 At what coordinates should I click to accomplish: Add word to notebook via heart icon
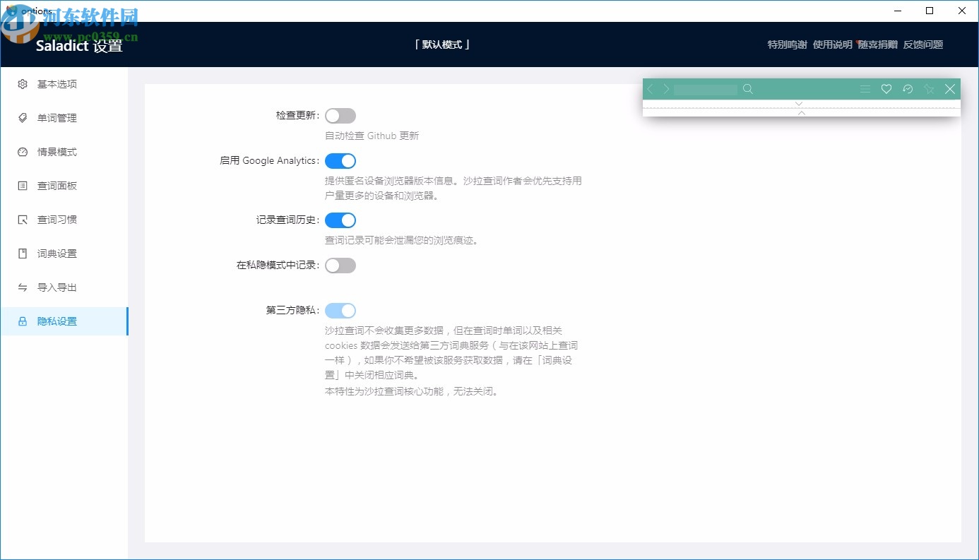[x=886, y=89]
